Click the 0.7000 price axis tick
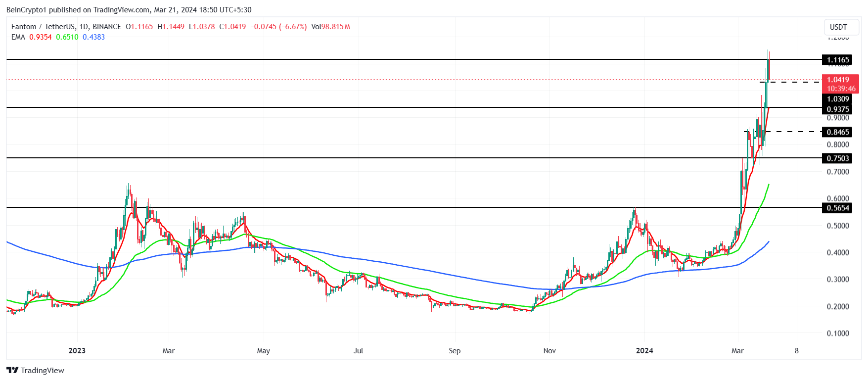 coord(838,172)
